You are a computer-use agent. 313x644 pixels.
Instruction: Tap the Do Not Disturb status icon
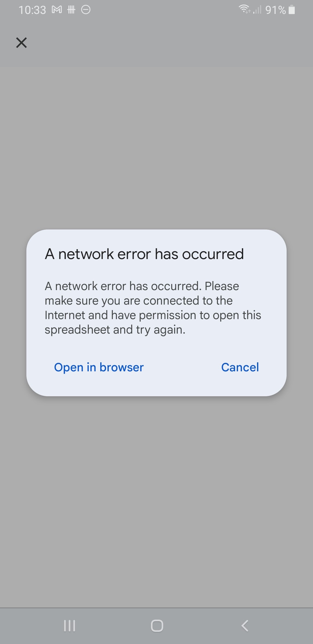pos(86,10)
